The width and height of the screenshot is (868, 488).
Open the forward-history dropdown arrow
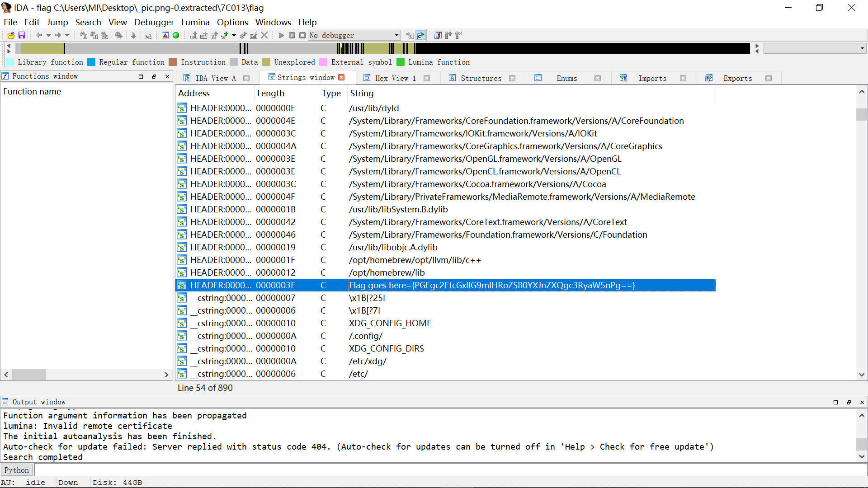[67, 35]
